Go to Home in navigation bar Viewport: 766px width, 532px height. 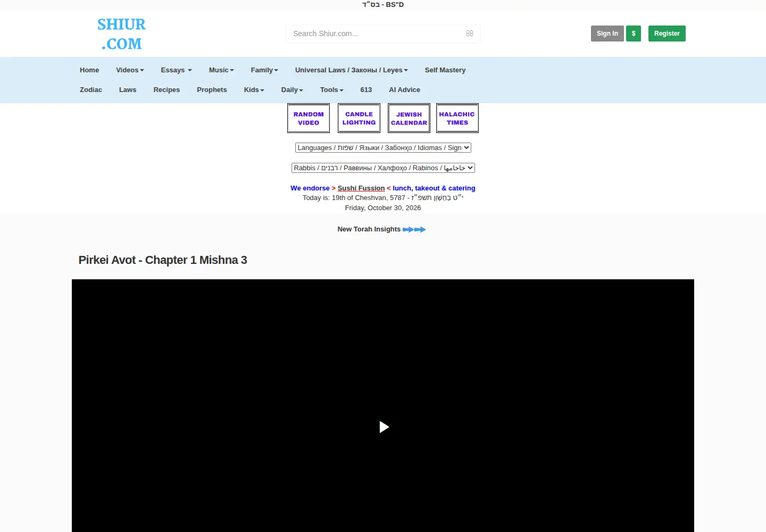89,70
